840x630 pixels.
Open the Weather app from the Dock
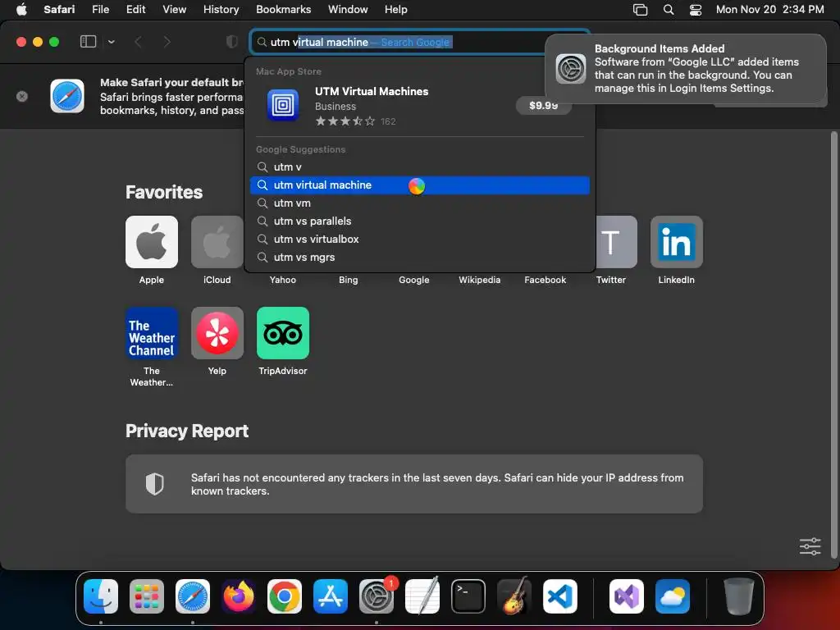pos(673,596)
